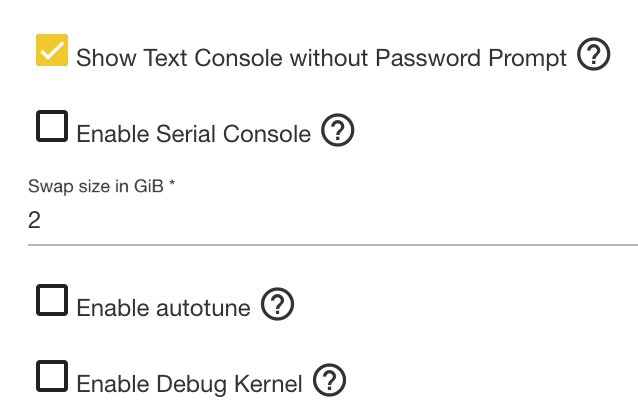Click the 'Enable Debug Kernel' label text

click(x=190, y=384)
